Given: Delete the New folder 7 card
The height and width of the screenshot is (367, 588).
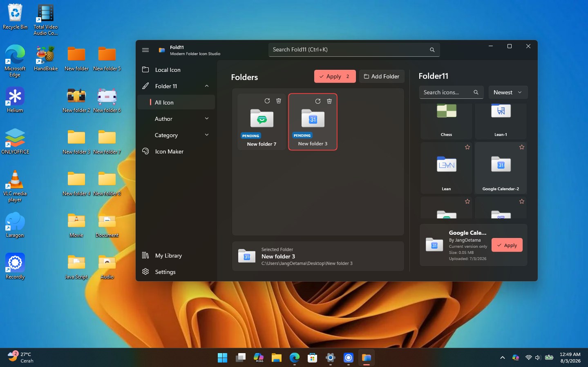Looking at the screenshot, I should click(279, 101).
